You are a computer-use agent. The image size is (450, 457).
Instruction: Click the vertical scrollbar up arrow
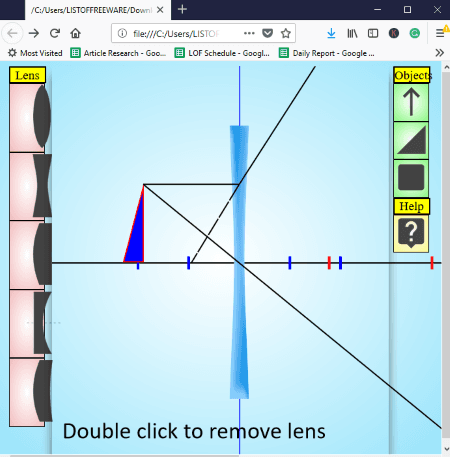point(446,67)
